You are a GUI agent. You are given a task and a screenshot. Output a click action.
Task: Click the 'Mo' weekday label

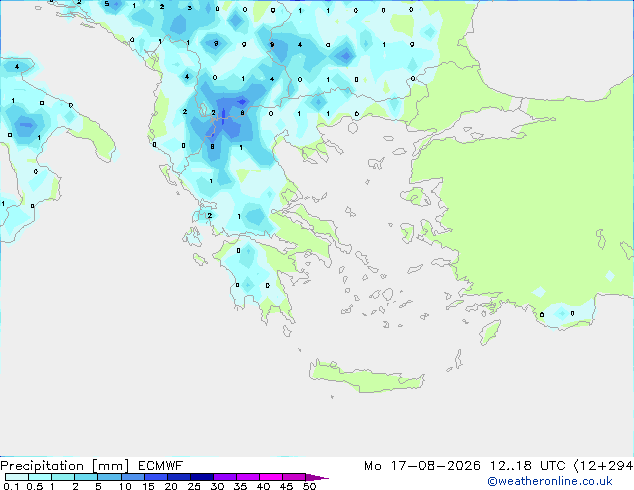pyautogui.click(x=372, y=466)
